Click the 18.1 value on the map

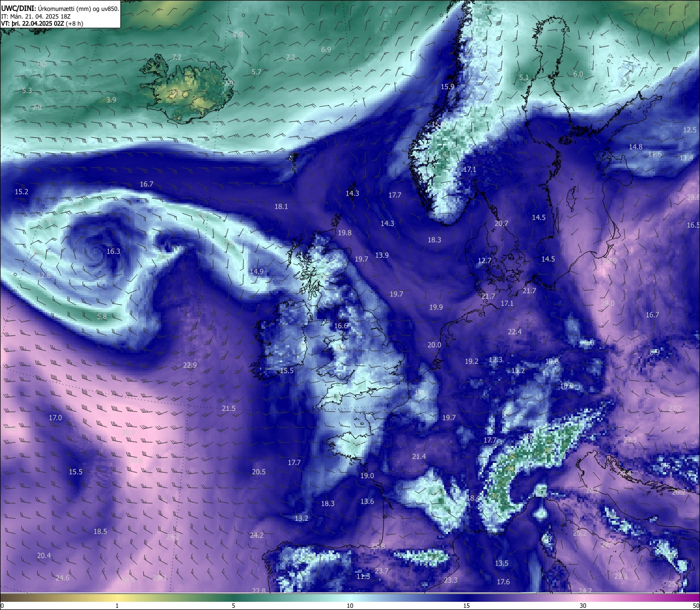point(281,207)
